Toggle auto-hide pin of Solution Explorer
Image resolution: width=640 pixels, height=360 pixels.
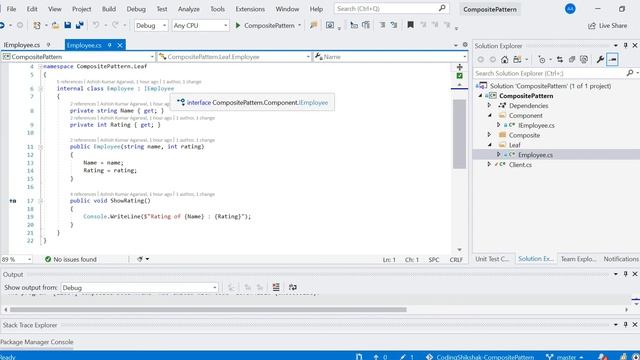coord(625,45)
